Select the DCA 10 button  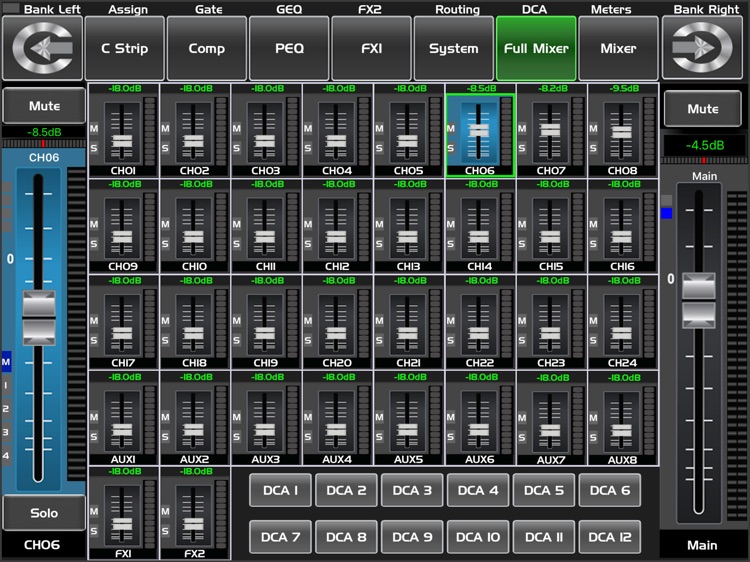478,537
